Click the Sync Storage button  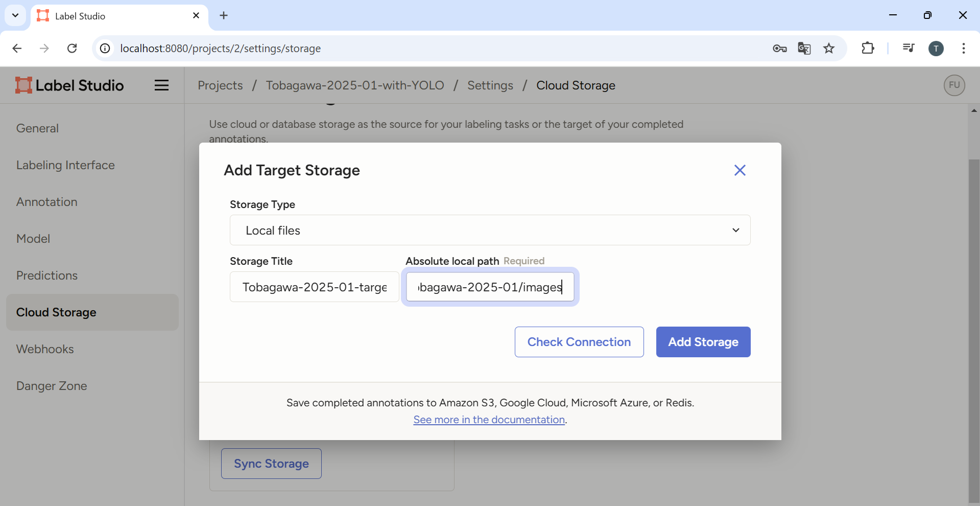tap(271, 464)
